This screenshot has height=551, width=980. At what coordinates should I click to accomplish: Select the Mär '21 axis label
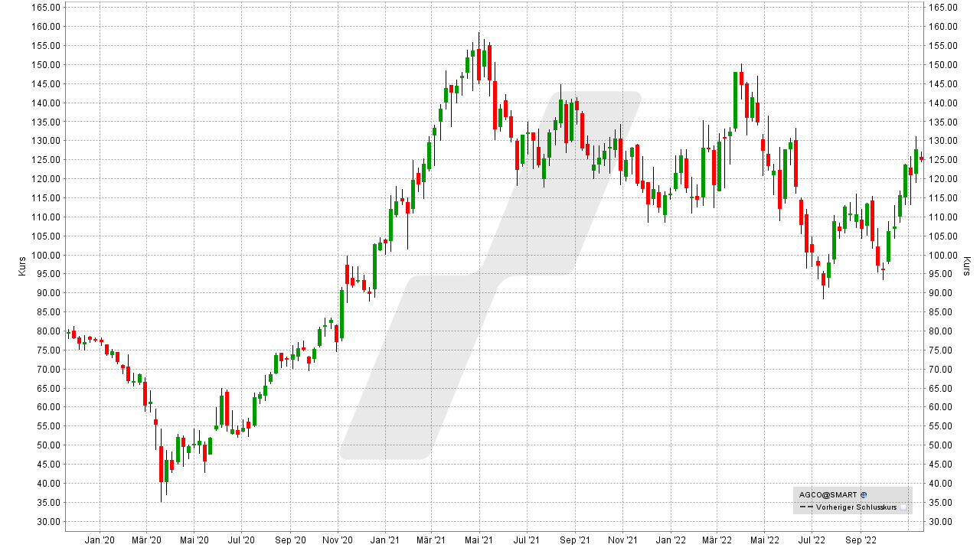[x=430, y=540]
